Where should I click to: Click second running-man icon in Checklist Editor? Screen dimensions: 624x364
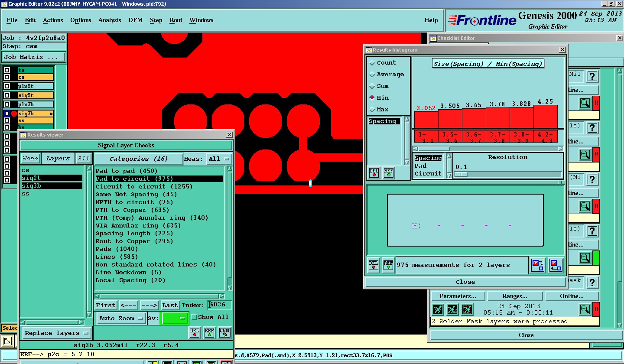[452, 309]
